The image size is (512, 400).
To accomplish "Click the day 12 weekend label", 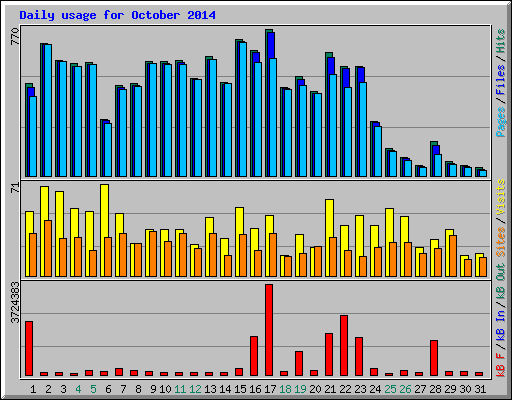I will (x=195, y=389).
